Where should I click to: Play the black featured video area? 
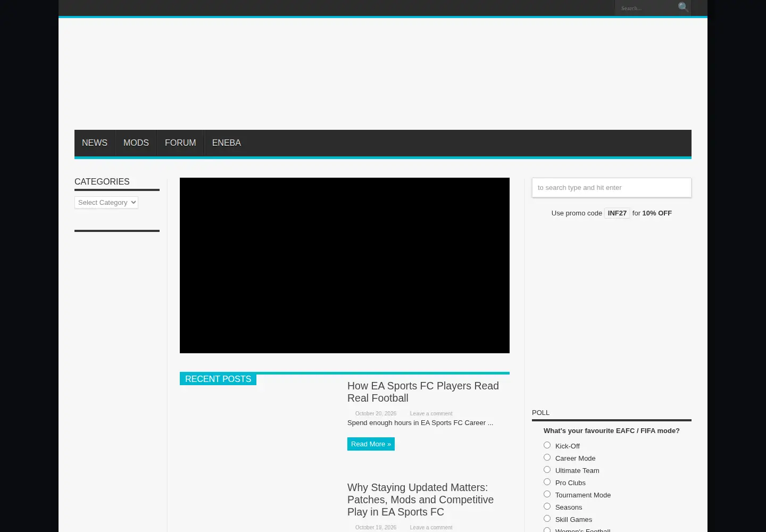click(345, 265)
